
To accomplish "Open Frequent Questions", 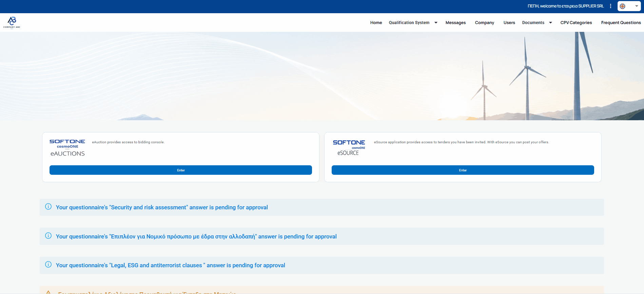I will [x=621, y=23].
